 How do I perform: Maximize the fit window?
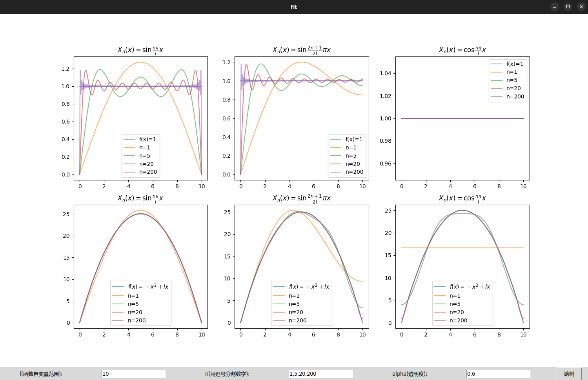(x=568, y=7)
